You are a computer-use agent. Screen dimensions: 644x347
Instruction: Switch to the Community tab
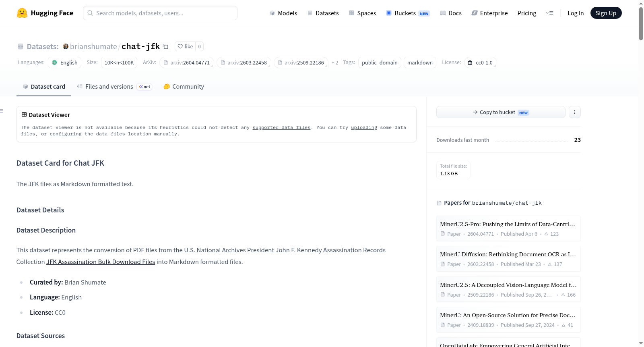click(184, 86)
